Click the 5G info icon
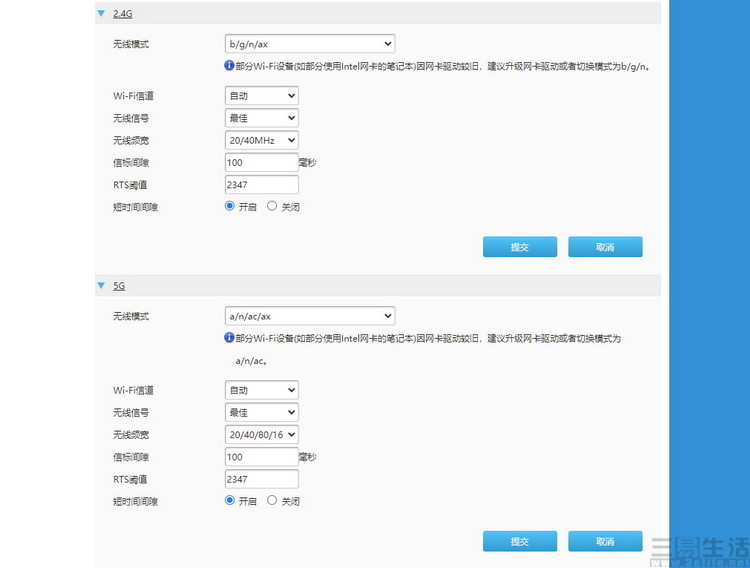Image resolution: width=750 pixels, height=568 pixels. click(229, 338)
